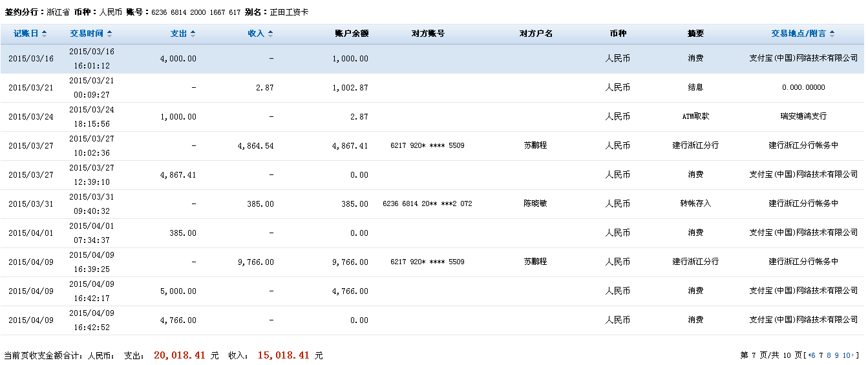This screenshot has width=868, height=365.
Task: Go to page 6
Action: [x=813, y=355]
